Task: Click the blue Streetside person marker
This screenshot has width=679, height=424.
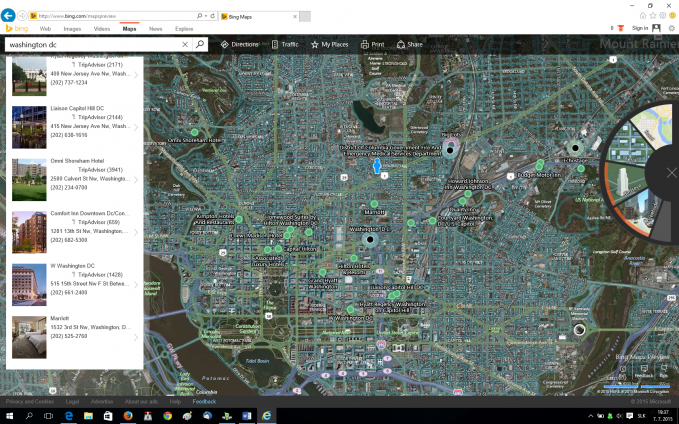Action: [377, 166]
